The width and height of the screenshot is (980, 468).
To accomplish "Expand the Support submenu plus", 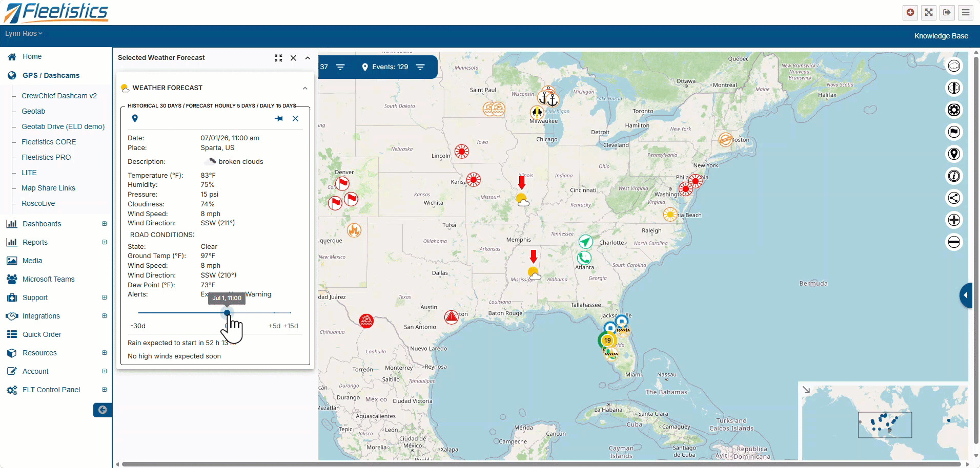I will tap(105, 297).
